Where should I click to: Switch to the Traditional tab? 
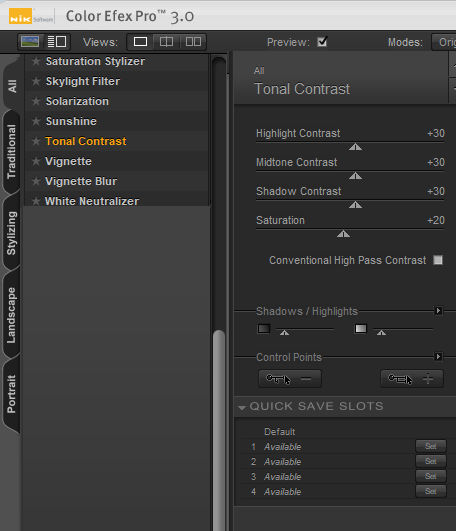pos(11,152)
